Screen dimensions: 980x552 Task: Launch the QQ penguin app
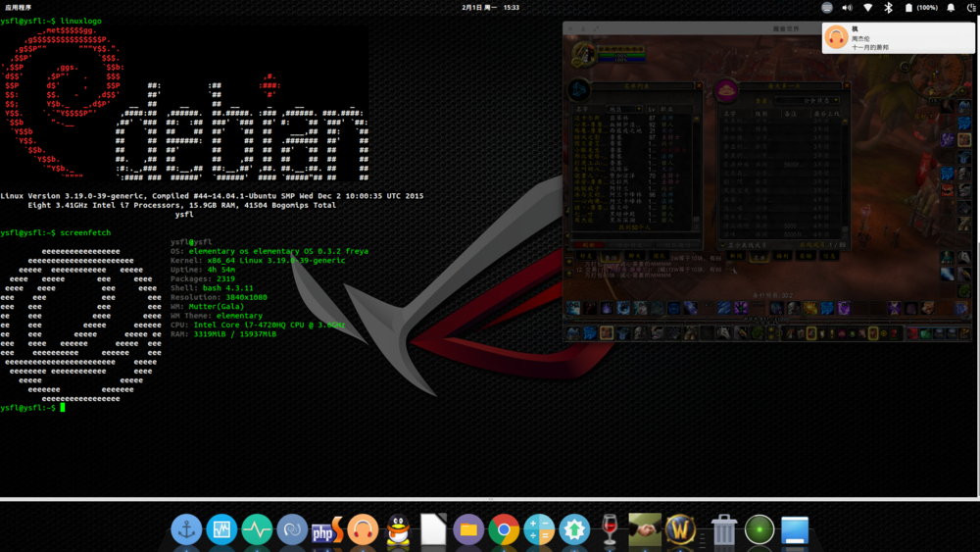[398, 529]
